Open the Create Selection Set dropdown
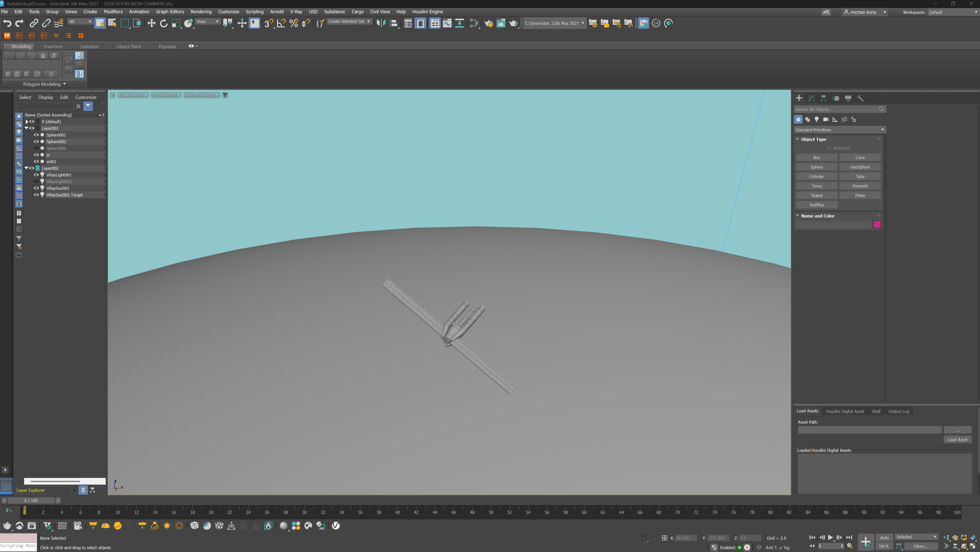 [349, 21]
